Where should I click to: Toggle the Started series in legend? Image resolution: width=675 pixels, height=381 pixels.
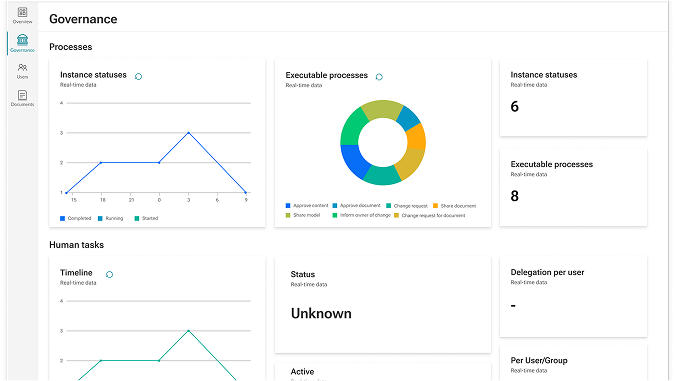pyautogui.click(x=146, y=218)
